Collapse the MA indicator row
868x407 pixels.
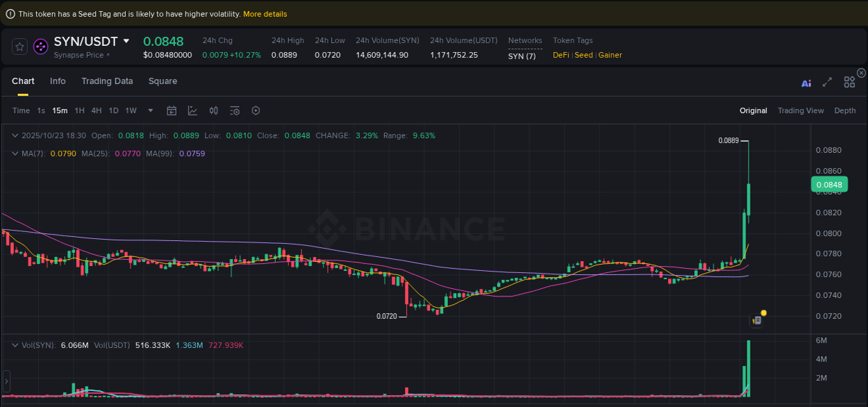(15, 153)
